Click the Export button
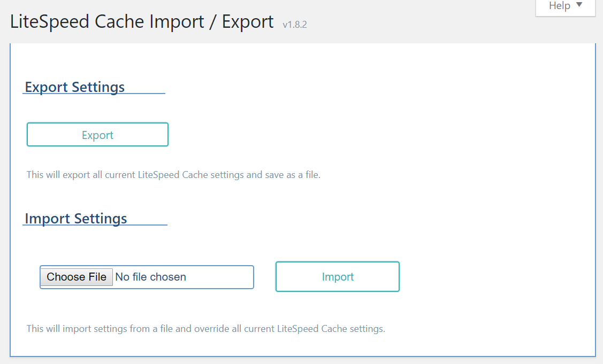603x364 pixels. point(98,135)
